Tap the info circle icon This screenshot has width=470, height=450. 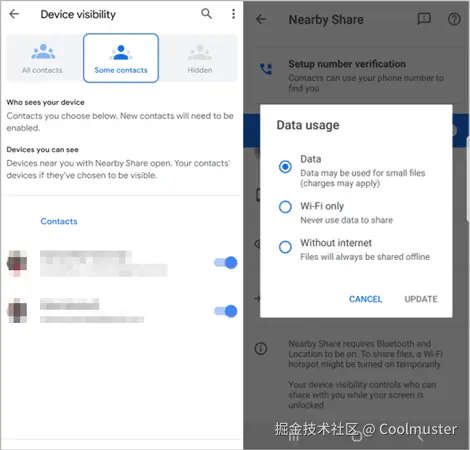pos(261,349)
